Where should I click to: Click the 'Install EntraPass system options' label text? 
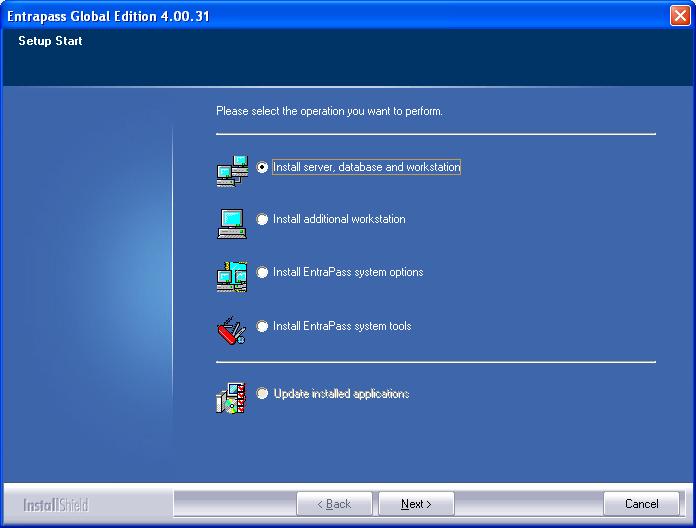[x=348, y=272]
